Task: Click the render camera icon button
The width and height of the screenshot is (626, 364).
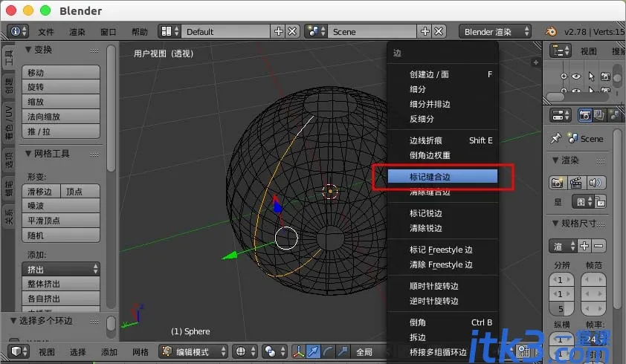Action: coord(558,183)
